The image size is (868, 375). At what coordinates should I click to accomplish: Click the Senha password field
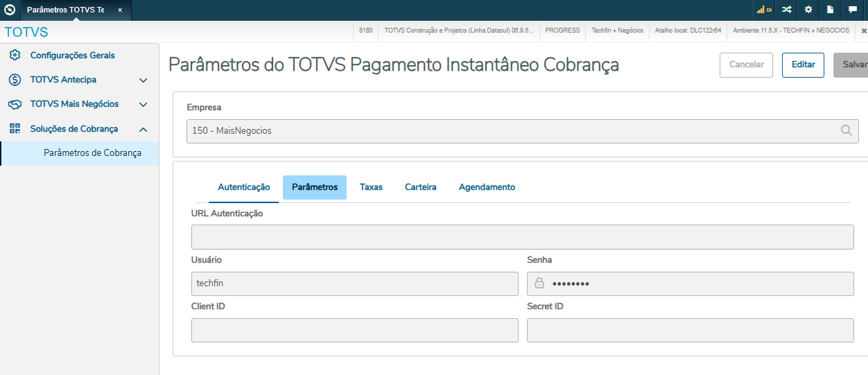[x=691, y=284]
